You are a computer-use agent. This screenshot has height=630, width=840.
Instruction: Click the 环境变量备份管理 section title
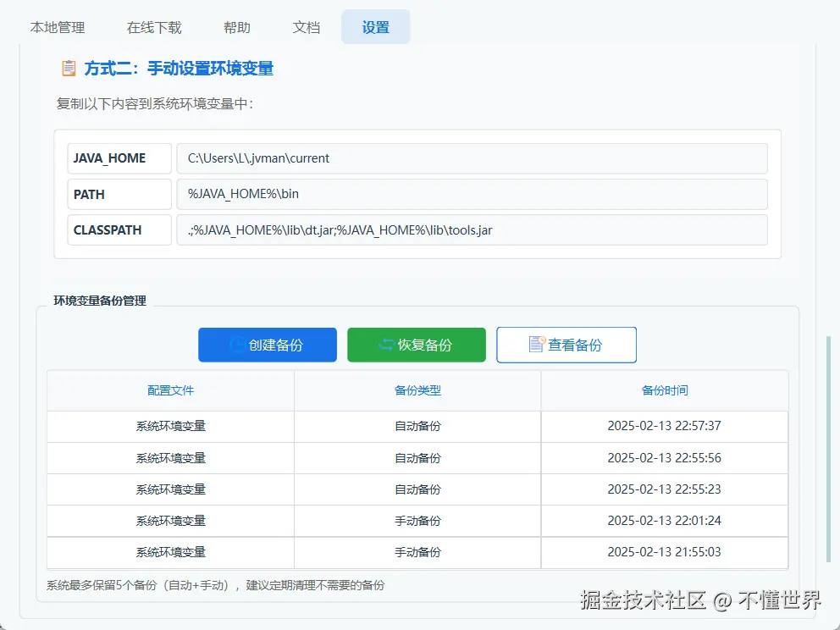[x=100, y=301]
